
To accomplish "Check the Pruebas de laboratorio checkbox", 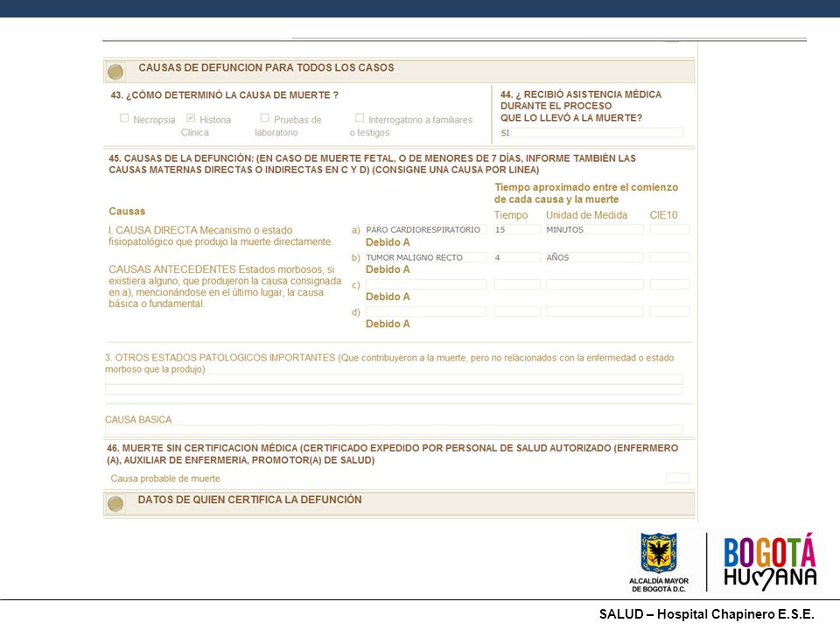I will [x=264, y=118].
